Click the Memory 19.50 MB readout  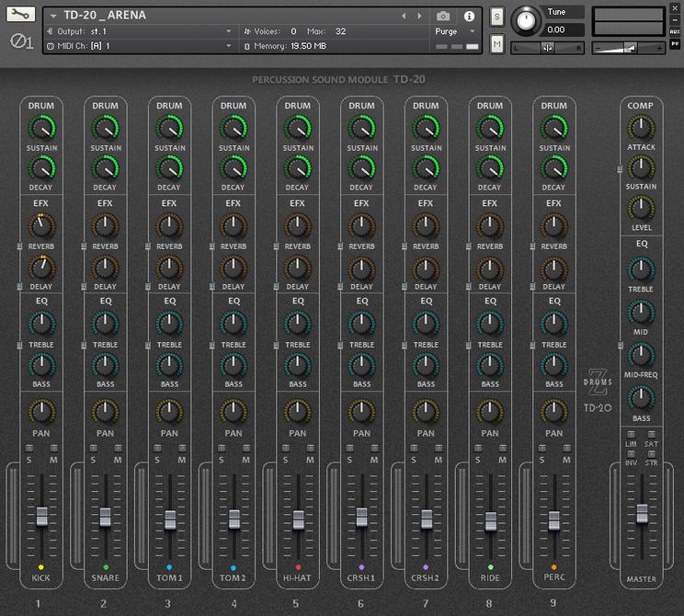pyautogui.click(x=308, y=46)
